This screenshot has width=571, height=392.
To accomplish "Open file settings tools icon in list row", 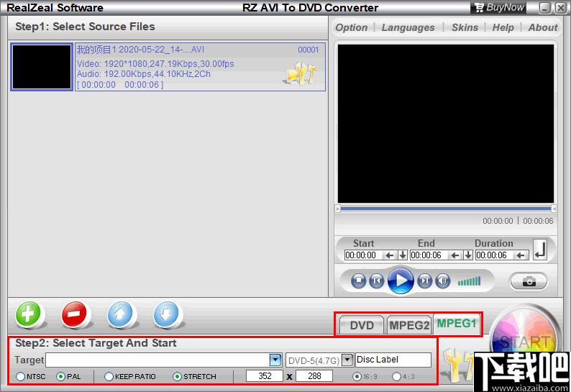I will [301, 73].
